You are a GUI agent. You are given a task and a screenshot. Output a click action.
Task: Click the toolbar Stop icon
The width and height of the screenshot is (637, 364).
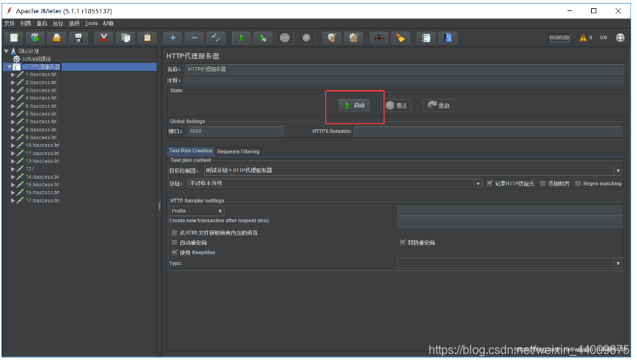pos(285,38)
